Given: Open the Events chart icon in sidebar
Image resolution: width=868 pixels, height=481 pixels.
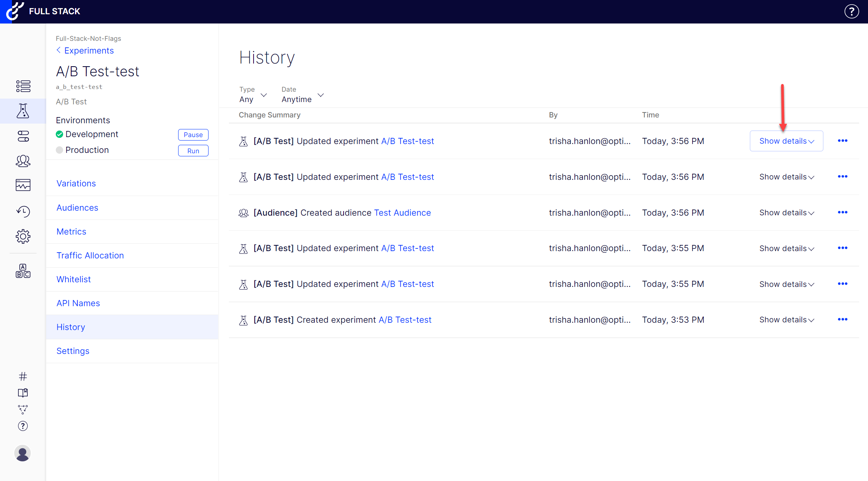Looking at the screenshot, I should pos(23,185).
